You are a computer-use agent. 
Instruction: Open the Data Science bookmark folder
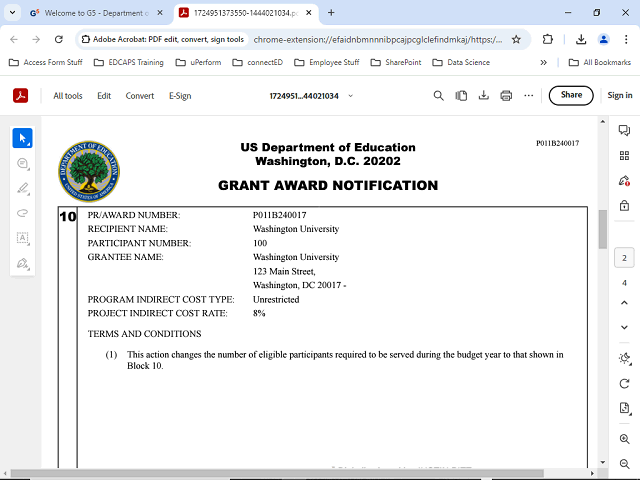[461, 62]
